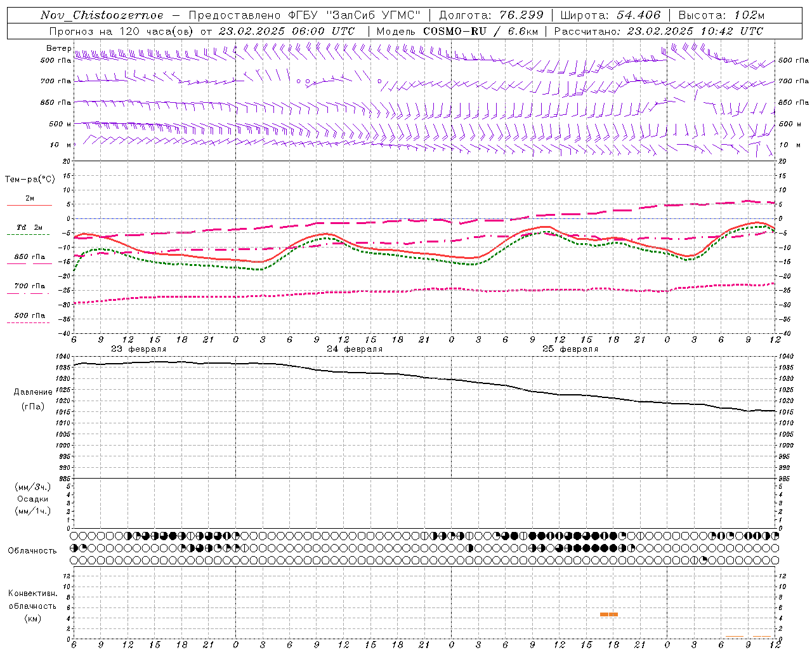Click the '2м' temperature legend entry
Screen dimensions: 812x650
pos(30,199)
